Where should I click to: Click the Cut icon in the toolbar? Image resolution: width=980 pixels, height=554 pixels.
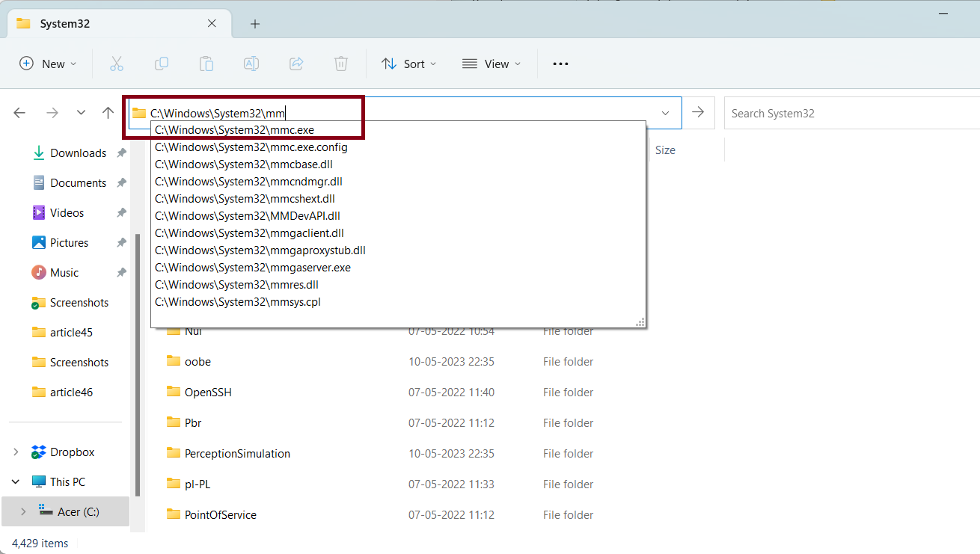pyautogui.click(x=116, y=64)
